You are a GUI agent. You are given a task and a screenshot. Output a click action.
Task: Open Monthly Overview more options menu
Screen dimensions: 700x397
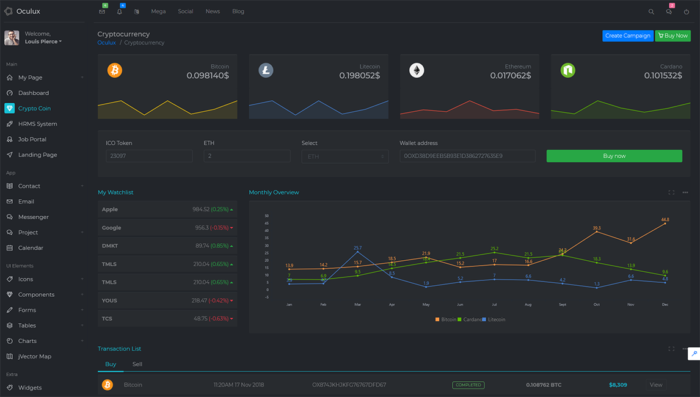[x=685, y=192]
